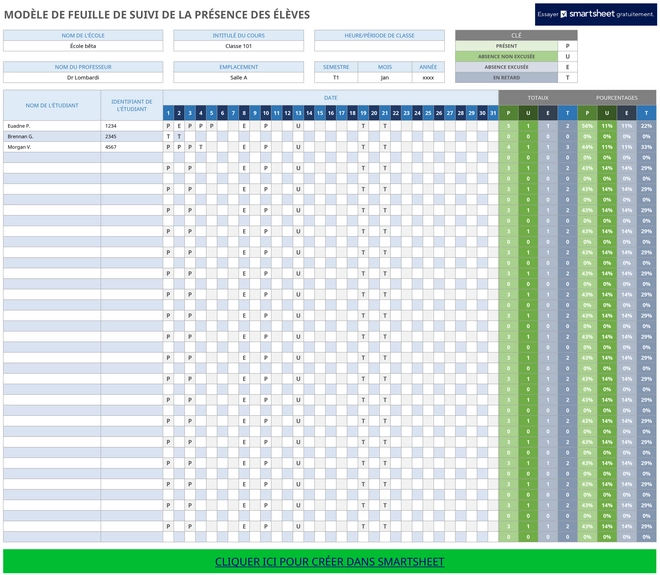Select the 'Absence excusée' legend entry

[506, 67]
